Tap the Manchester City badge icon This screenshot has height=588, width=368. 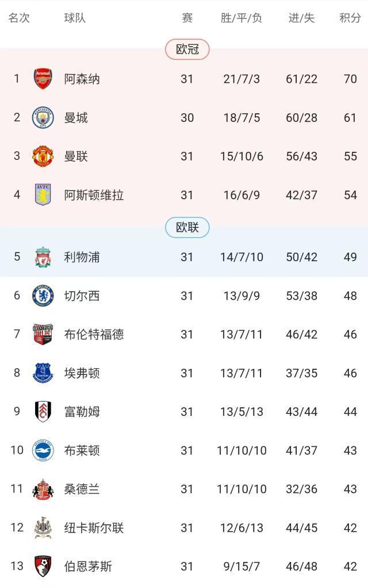pos(43,117)
